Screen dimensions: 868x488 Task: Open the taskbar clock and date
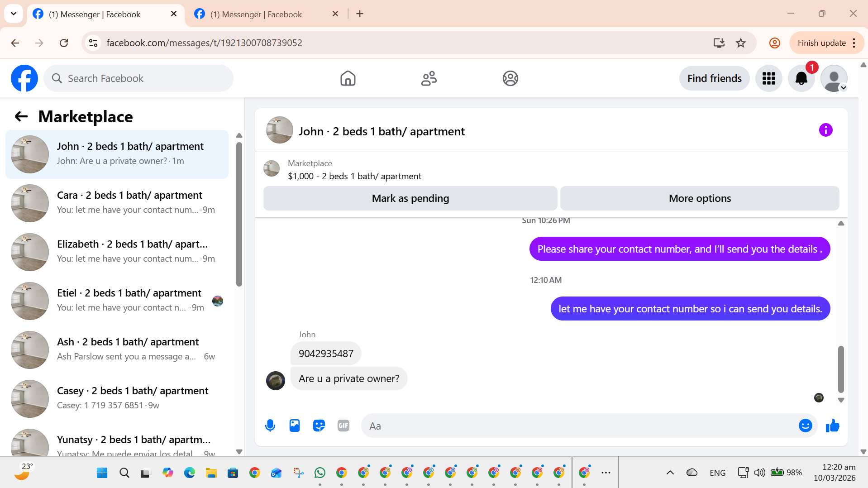point(834,473)
